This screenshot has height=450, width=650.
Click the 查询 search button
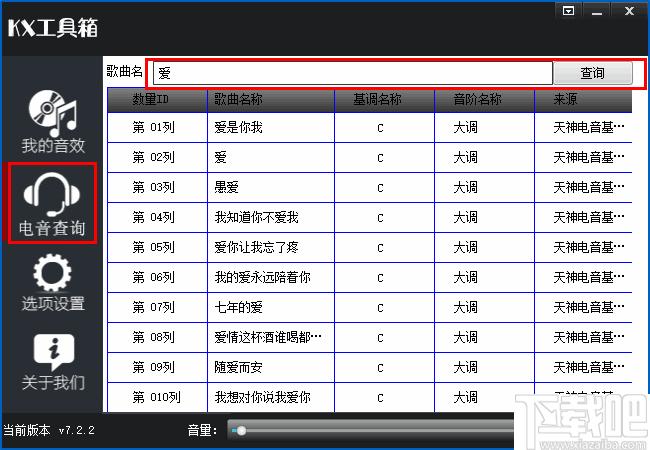(x=593, y=73)
